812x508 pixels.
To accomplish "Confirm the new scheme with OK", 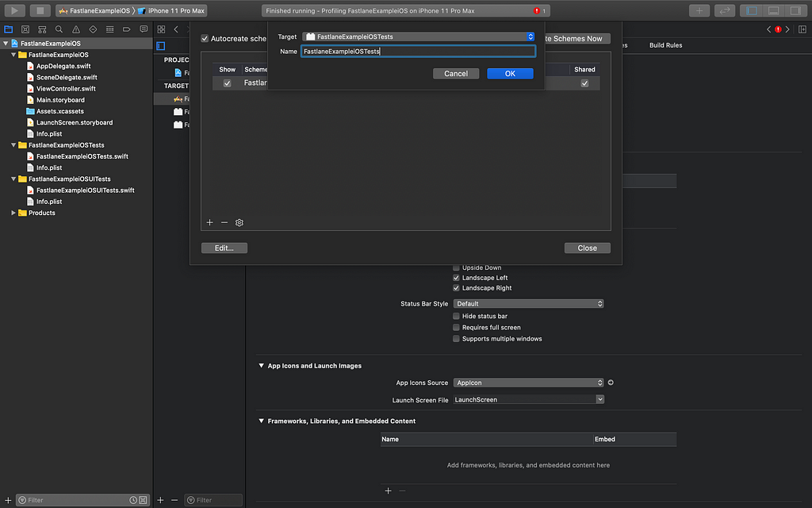I will tap(510, 74).
